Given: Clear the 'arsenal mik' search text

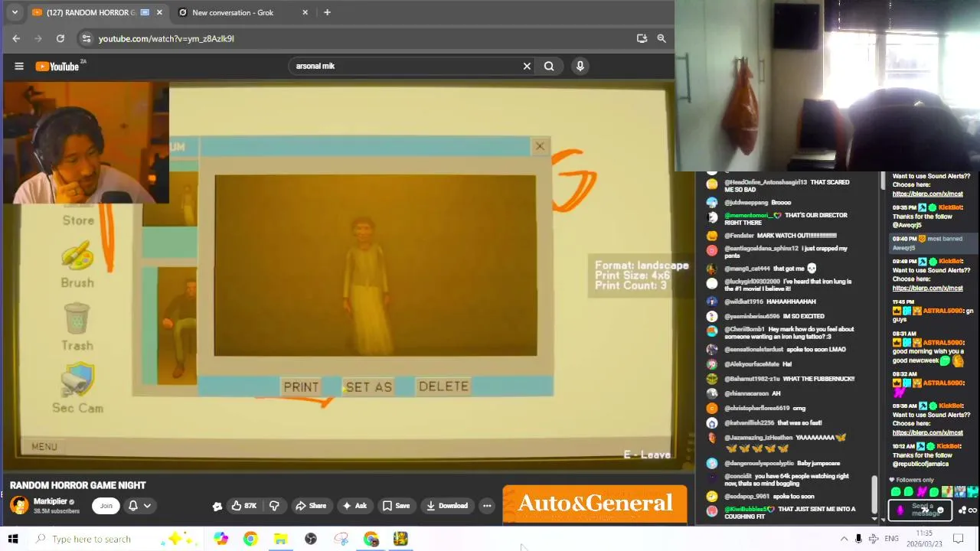Looking at the screenshot, I should [527, 66].
